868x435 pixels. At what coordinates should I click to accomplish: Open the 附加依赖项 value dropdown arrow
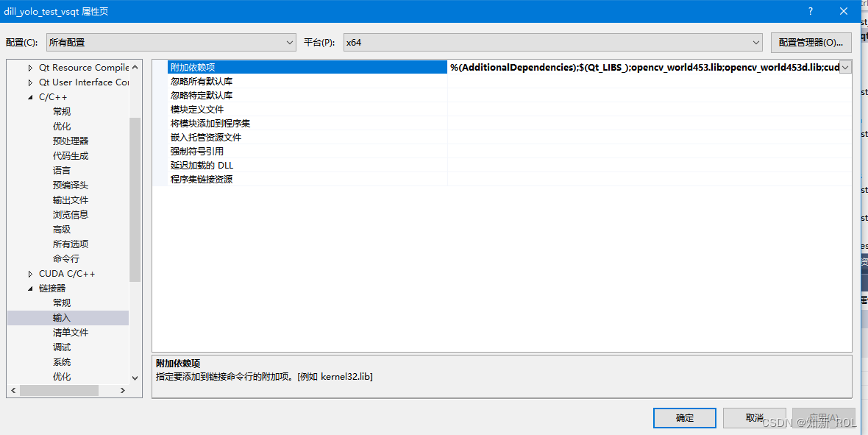click(x=844, y=67)
